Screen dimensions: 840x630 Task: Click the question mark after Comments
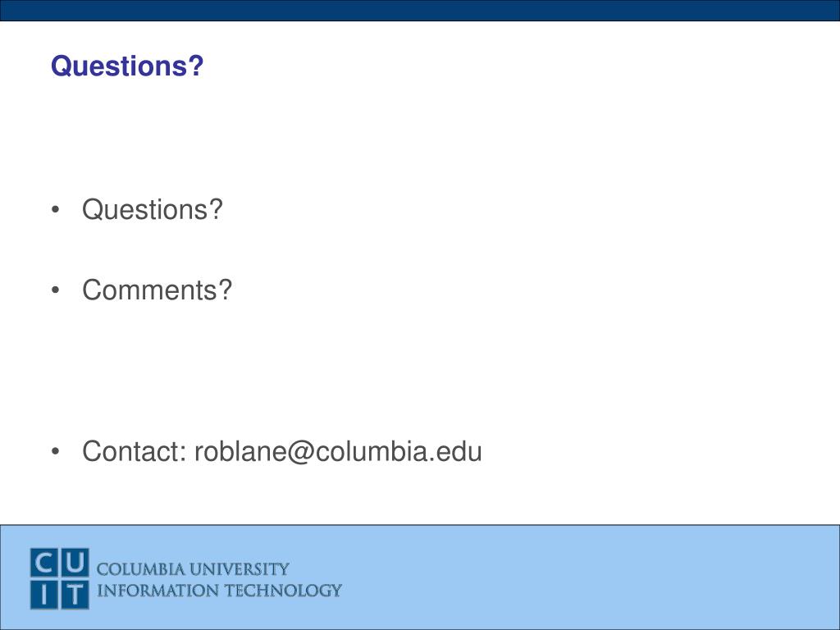pyautogui.click(x=225, y=290)
